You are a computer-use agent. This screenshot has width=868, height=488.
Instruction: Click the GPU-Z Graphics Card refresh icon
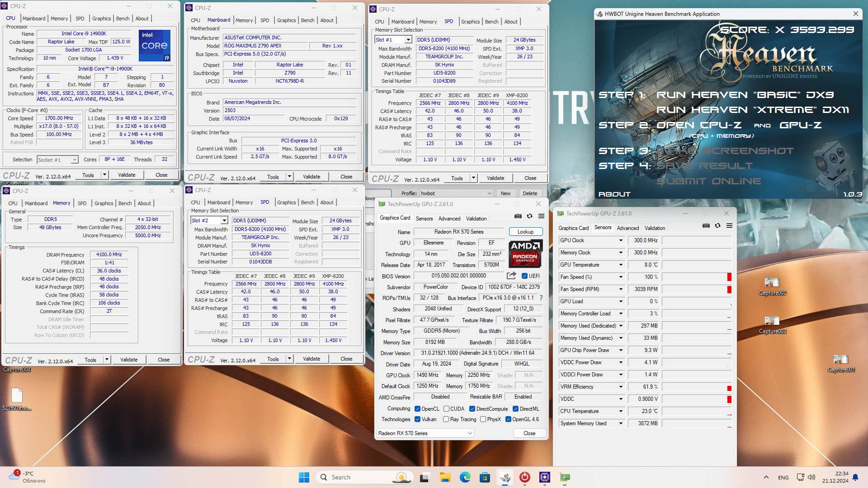pyautogui.click(x=529, y=216)
